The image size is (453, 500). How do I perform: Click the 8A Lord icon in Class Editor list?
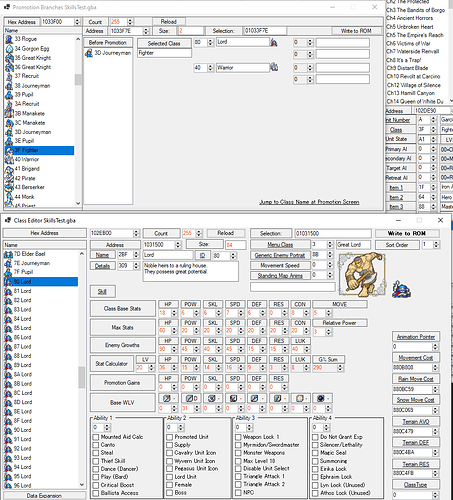pos(8,375)
